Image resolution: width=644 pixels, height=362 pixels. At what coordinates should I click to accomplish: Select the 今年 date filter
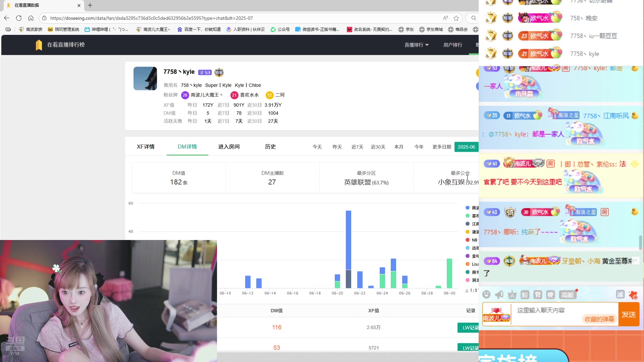pyautogui.click(x=419, y=147)
